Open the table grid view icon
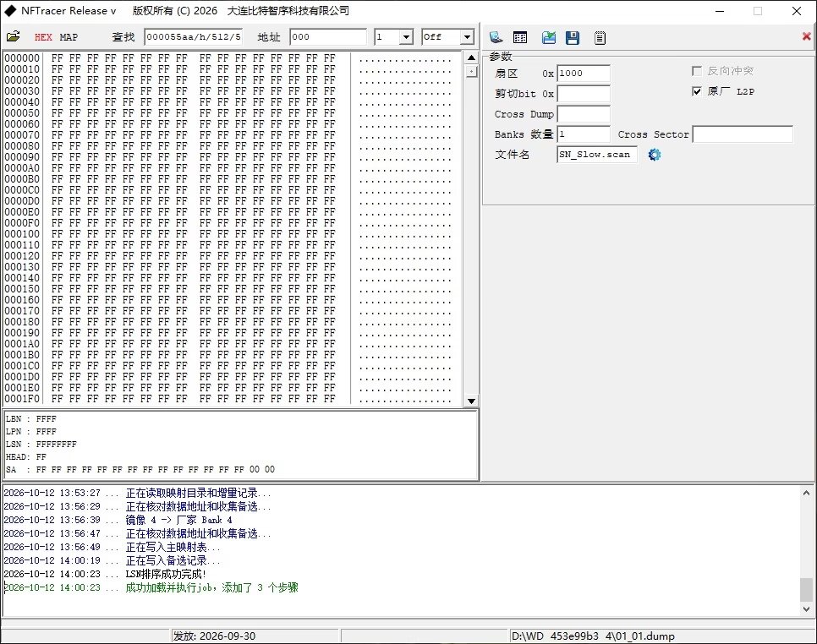This screenshot has width=817, height=644. pos(520,37)
